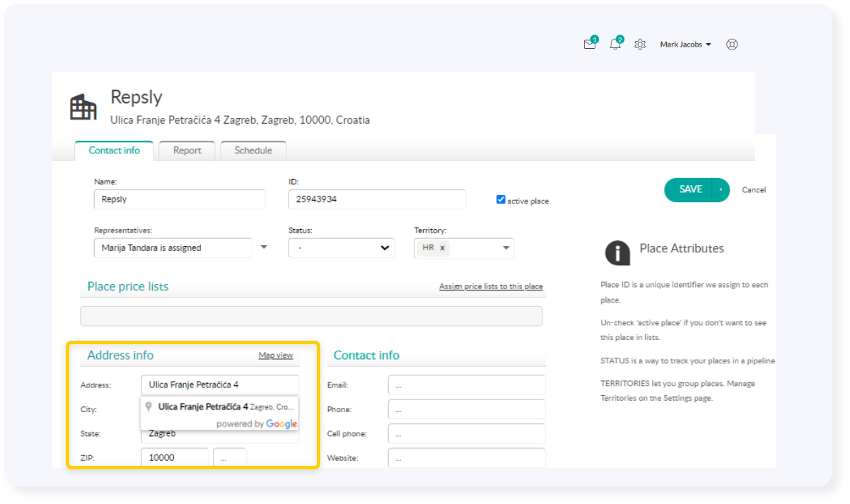The image size is (850, 504).
Task: Click the SAVE button
Action: (x=689, y=190)
